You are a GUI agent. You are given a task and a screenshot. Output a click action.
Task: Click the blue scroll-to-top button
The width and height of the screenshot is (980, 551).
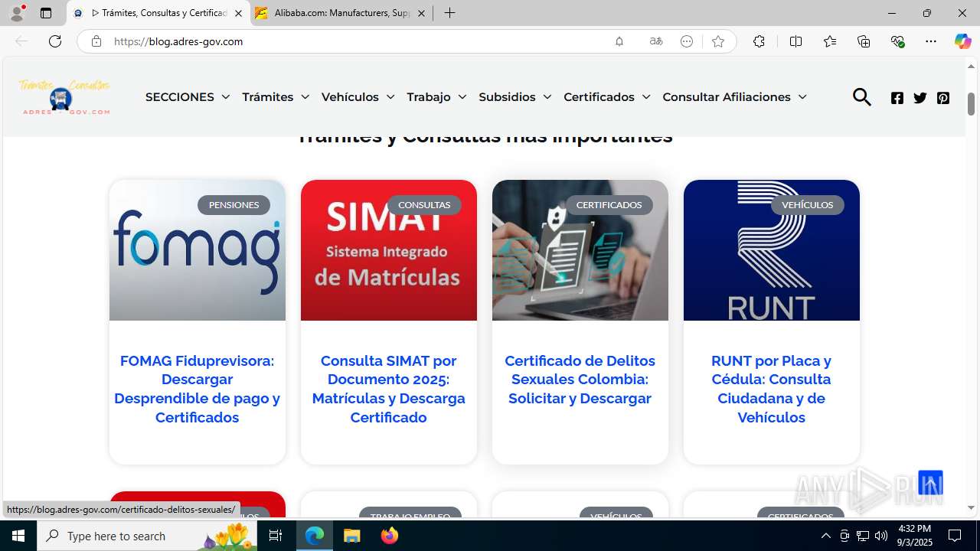tap(930, 483)
